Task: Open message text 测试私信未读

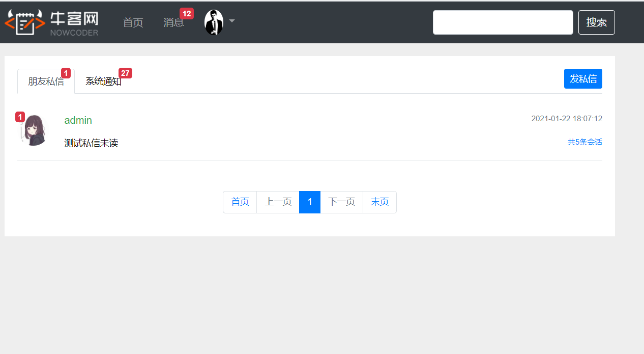Action: click(x=91, y=143)
